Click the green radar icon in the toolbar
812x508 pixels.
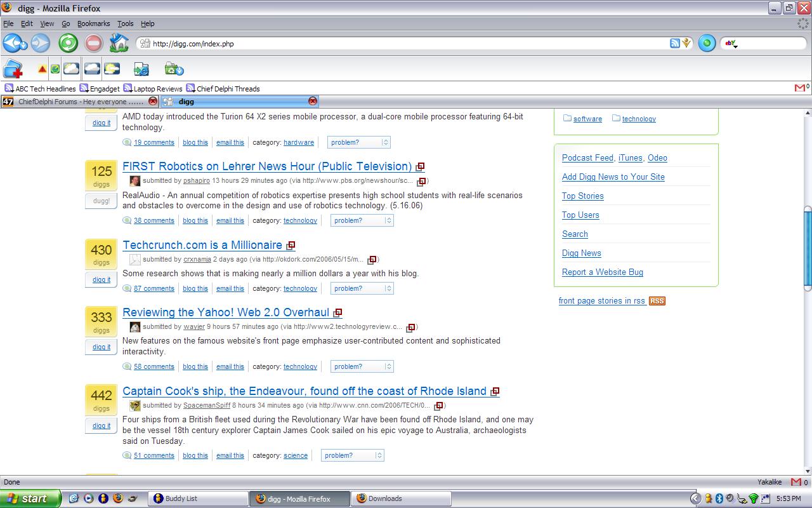click(55, 69)
